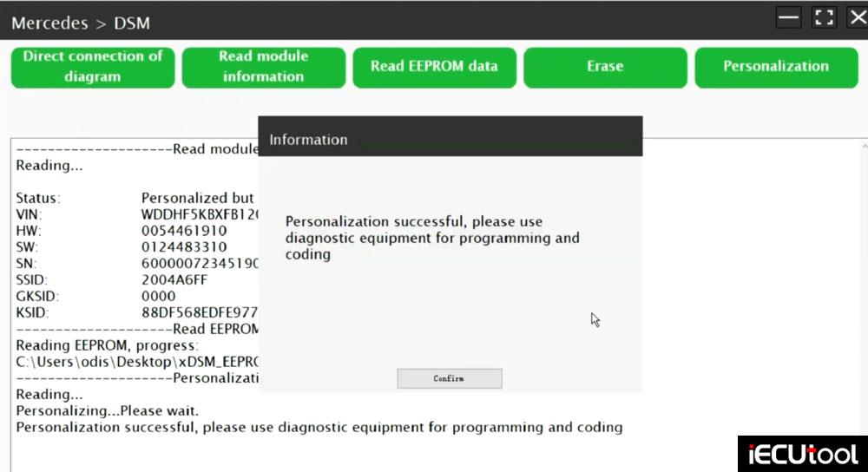The height and width of the screenshot is (472, 868).
Task: Confirm the Information dialog
Action: [x=449, y=378]
